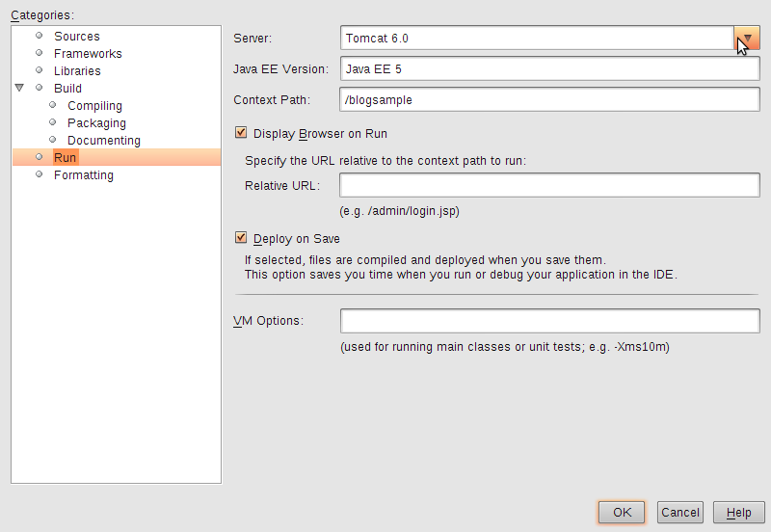This screenshot has height=532, width=771.
Task: Collapse the Build category tree node
Action: pyautogui.click(x=19, y=88)
